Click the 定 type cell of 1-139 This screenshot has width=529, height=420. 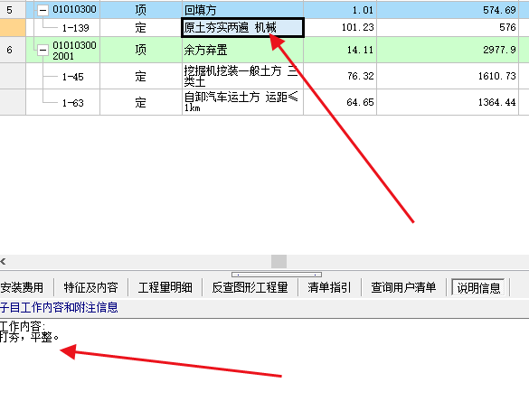[x=141, y=28]
